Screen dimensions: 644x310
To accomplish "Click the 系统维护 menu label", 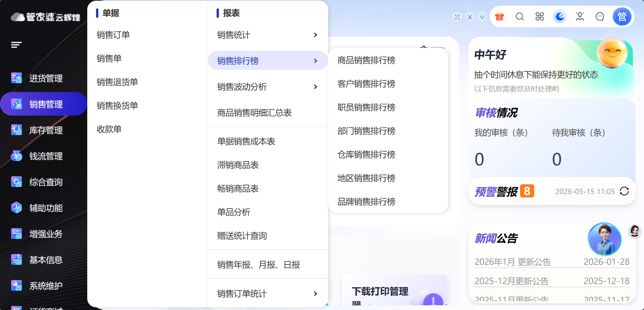I will tap(46, 286).
